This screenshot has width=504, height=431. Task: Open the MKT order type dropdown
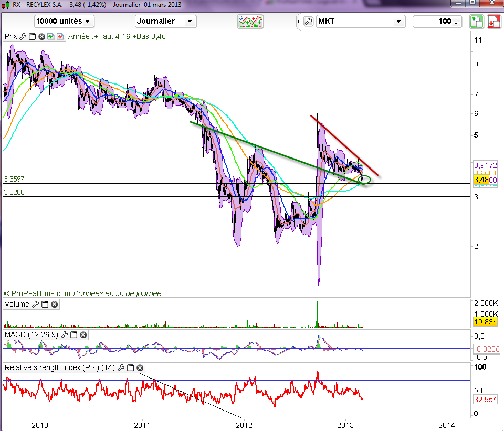click(361, 22)
